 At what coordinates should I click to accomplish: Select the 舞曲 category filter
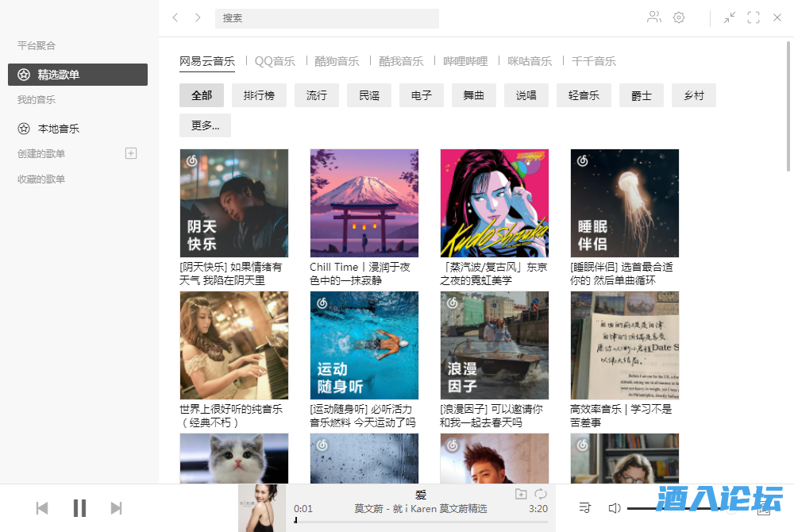point(474,95)
